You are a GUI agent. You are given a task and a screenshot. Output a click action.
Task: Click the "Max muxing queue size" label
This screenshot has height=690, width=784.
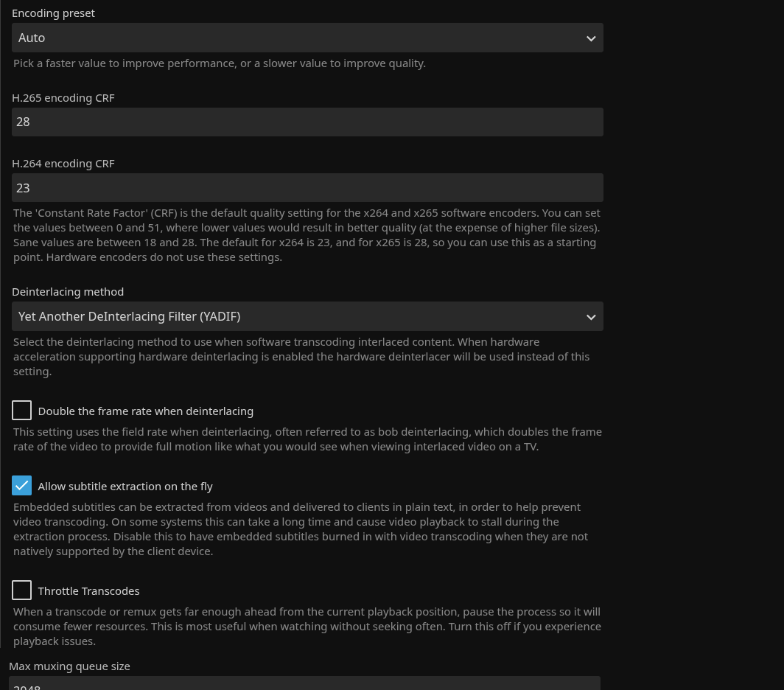69,666
